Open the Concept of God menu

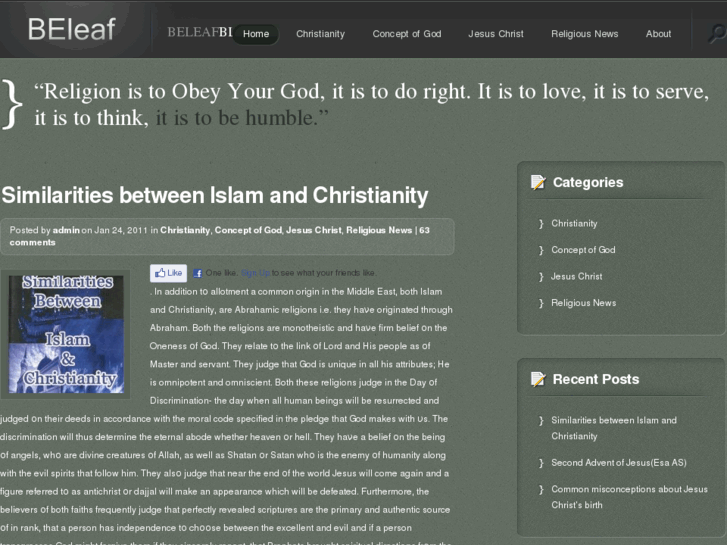click(x=407, y=34)
